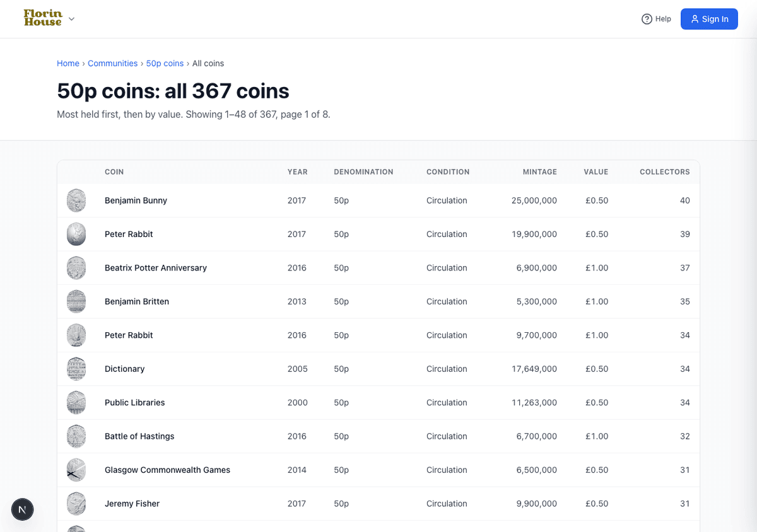This screenshot has width=757, height=532.
Task: Click the Help question mark icon
Action: (x=647, y=19)
